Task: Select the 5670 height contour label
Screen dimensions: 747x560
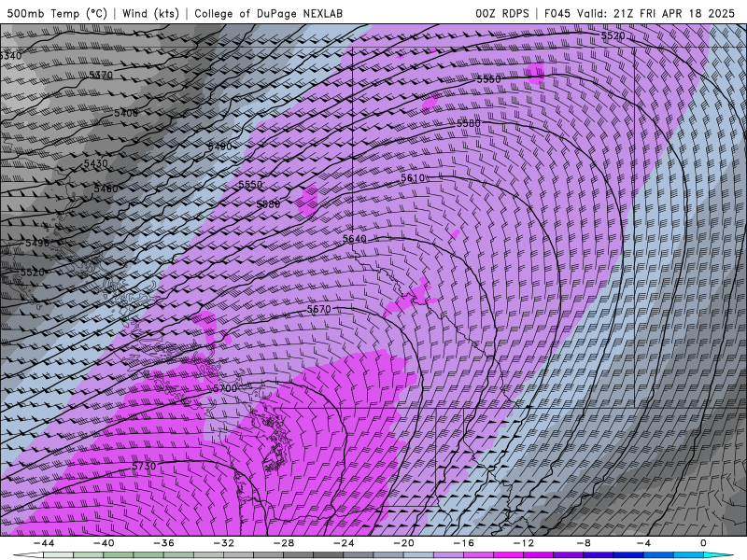Action: pos(318,309)
